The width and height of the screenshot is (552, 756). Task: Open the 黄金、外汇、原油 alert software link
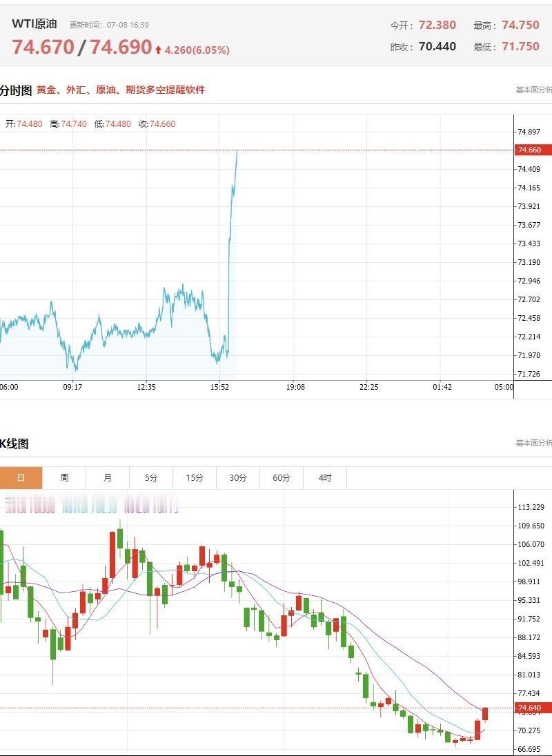click(x=121, y=90)
